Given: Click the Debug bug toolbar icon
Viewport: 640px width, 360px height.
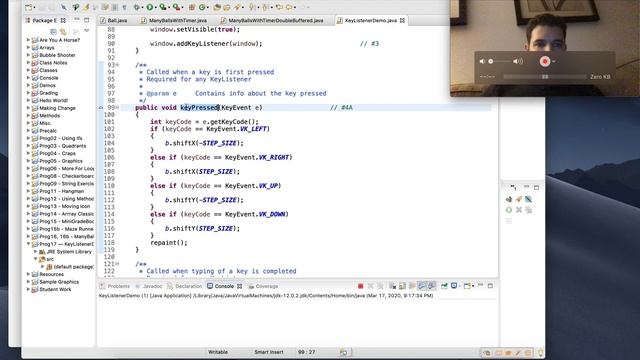Looking at the screenshot, I should click(x=136, y=7).
